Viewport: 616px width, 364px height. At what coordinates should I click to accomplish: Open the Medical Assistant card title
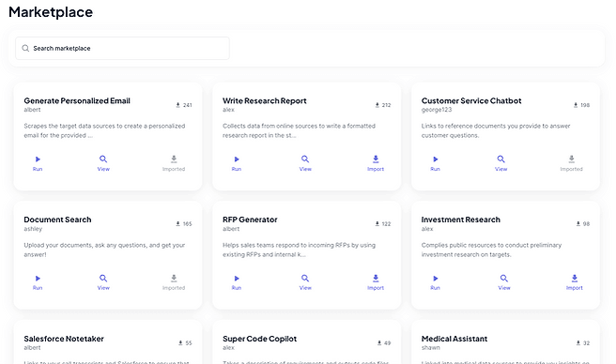[454, 339]
